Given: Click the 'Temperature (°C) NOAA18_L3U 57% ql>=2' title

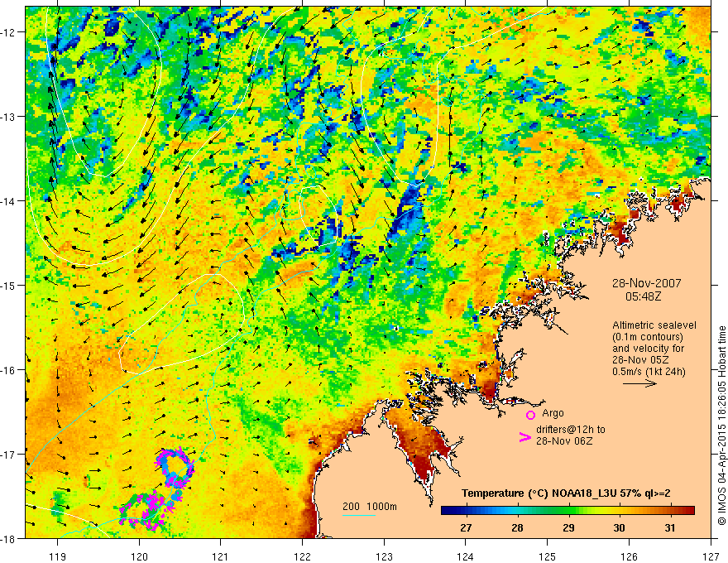Looking at the screenshot, I should pyautogui.click(x=566, y=493).
